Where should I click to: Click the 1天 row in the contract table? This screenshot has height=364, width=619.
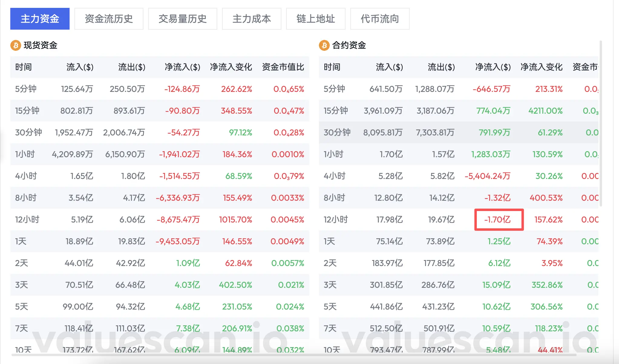(x=329, y=241)
